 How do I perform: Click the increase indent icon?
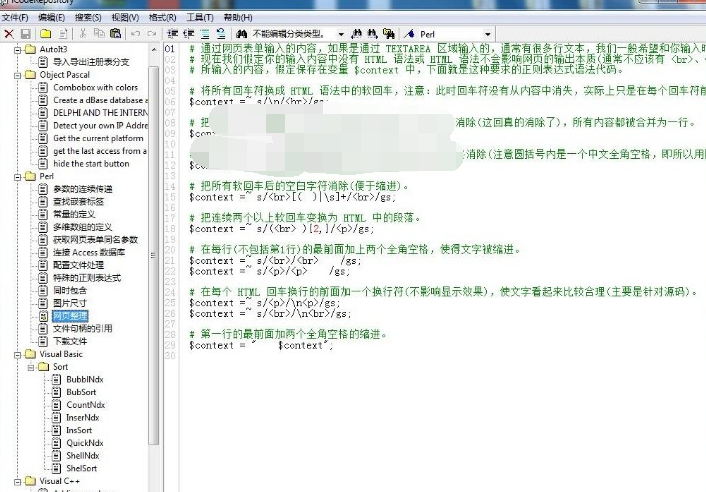click(x=172, y=34)
